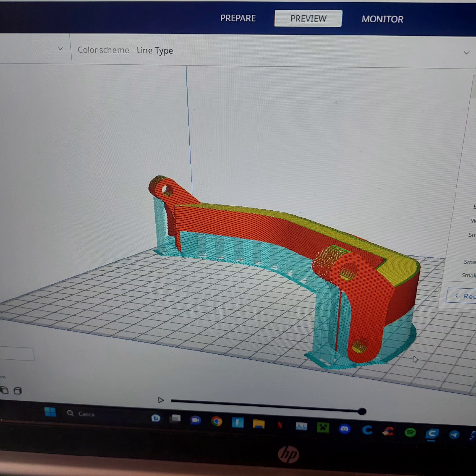Screen dimensions: 476x476
Task: Launch Google Chrome from the taskbar
Action: 217,421
